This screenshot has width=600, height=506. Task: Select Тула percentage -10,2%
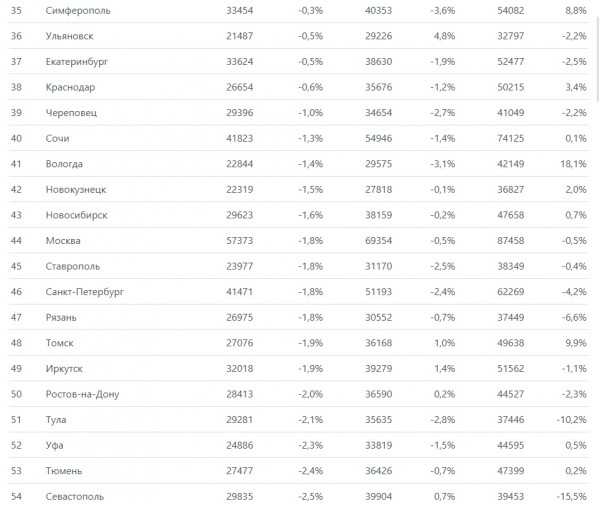pos(571,420)
